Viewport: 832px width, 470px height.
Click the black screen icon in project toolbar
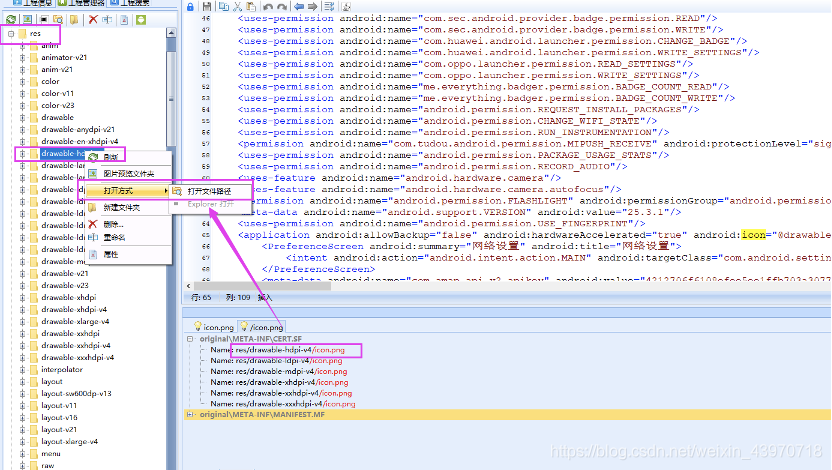(x=44, y=20)
